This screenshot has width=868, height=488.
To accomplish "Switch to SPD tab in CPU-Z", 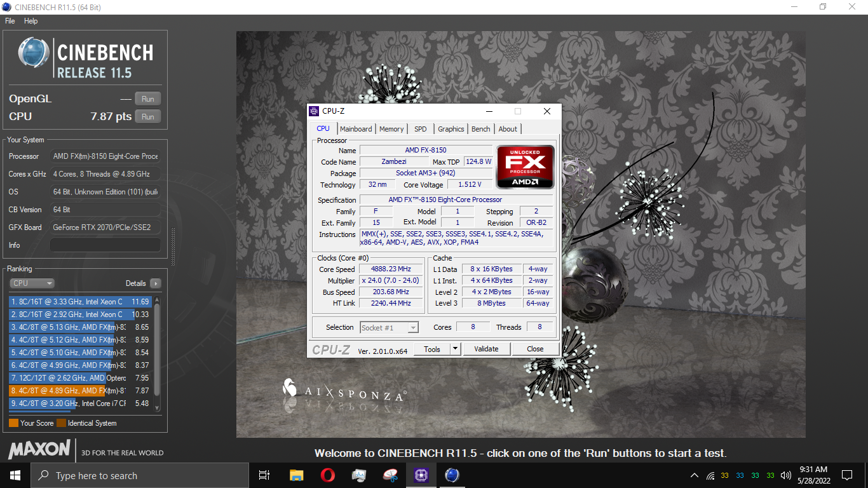I will [x=421, y=129].
